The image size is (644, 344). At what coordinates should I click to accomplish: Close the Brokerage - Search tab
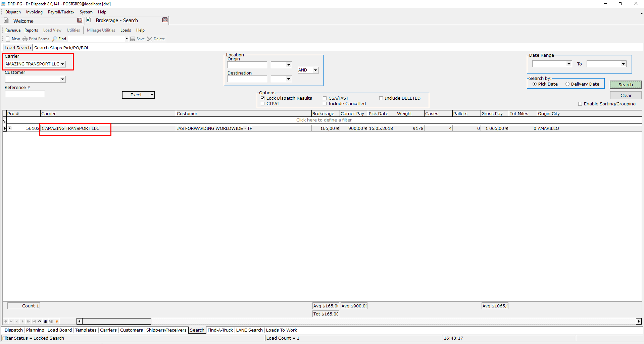(165, 20)
